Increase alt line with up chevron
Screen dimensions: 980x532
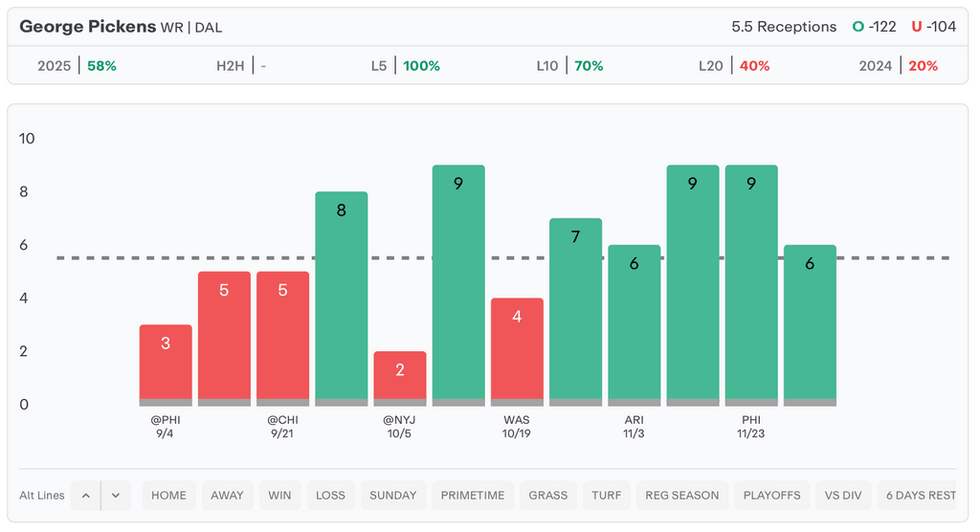pyautogui.click(x=85, y=496)
